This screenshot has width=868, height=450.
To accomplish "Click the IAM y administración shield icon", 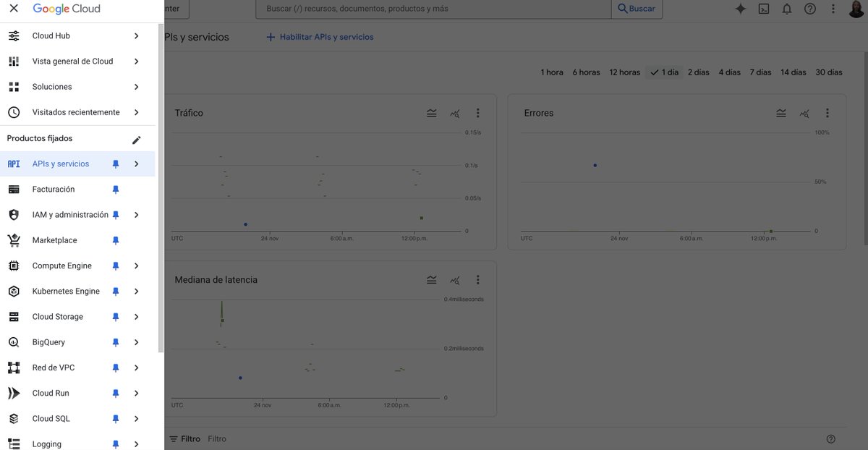I will pos(14,215).
